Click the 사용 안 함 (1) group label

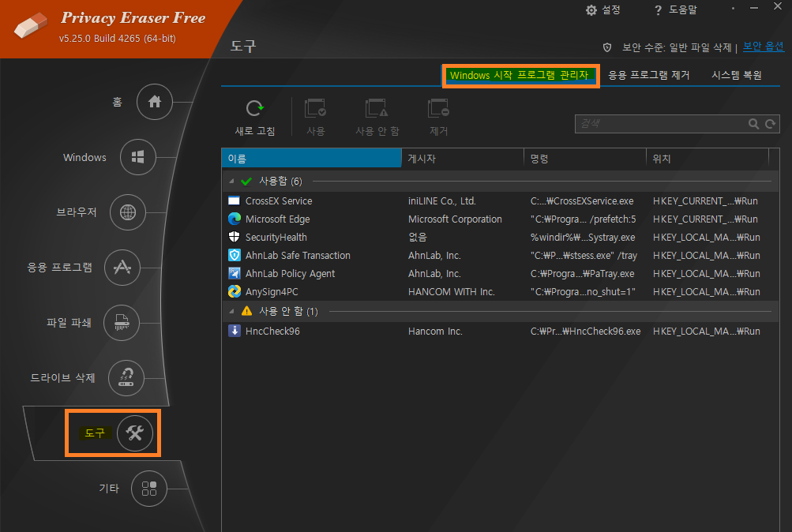point(288,312)
